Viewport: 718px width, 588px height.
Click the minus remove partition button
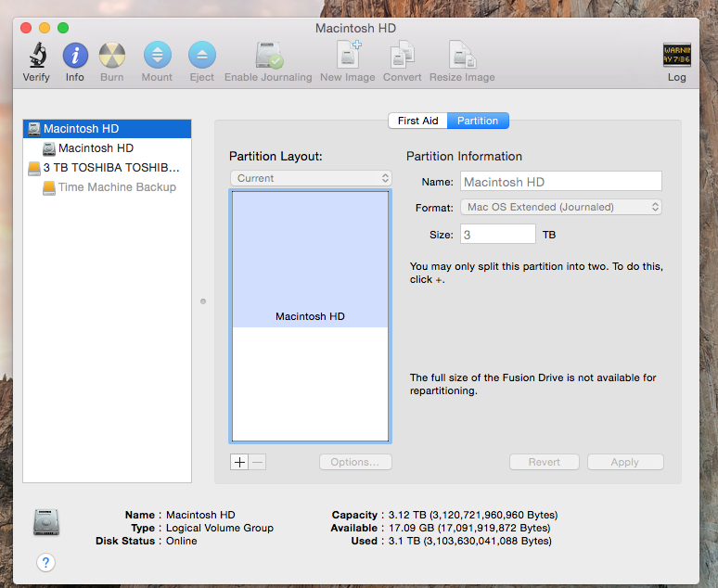[x=257, y=462]
